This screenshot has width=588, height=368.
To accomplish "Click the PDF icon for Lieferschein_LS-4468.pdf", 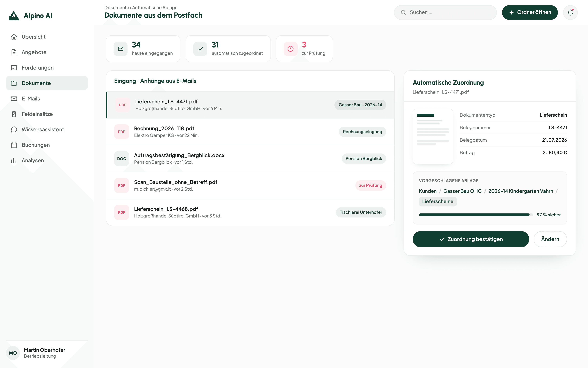I will (x=121, y=212).
